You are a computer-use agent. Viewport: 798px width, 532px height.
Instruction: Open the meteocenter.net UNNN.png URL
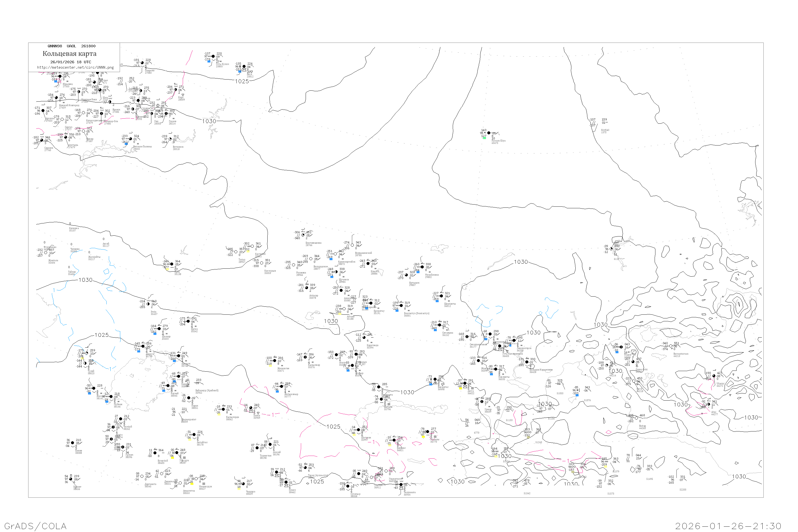click(x=75, y=67)
